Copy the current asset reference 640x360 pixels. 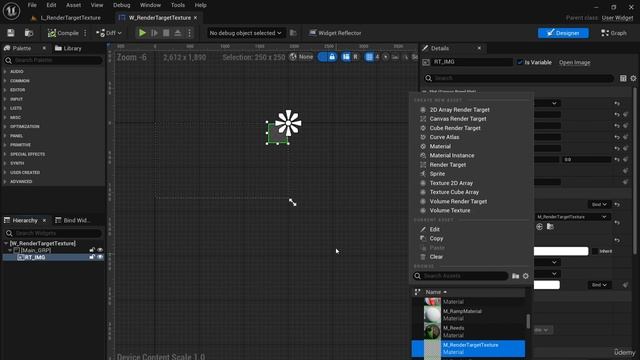pyautogui.click(x=436, y=238)
